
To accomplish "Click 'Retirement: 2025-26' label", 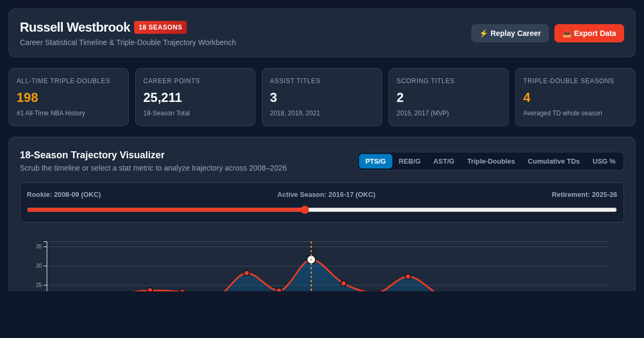I will [584, 194].
